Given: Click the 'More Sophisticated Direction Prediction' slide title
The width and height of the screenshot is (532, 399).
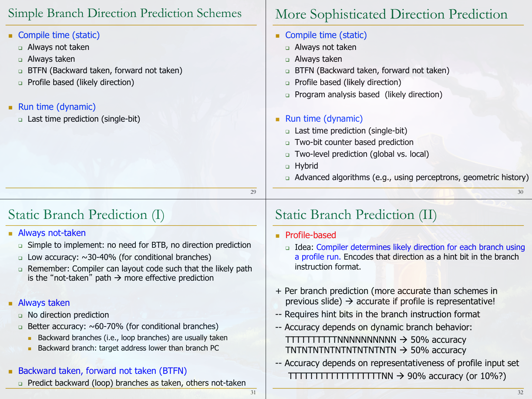Looking at the screenshot, I should click(391, 14).
